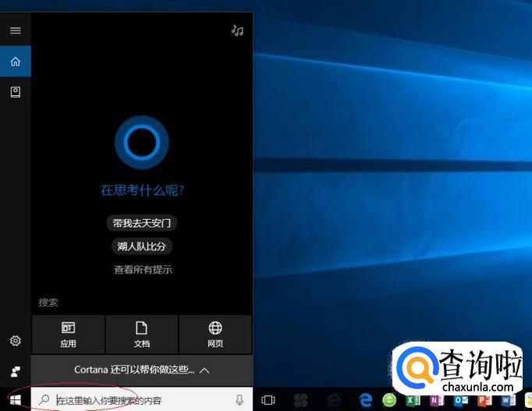
Task: Open Task View on taskbar
Action: [x=268, y=400]
